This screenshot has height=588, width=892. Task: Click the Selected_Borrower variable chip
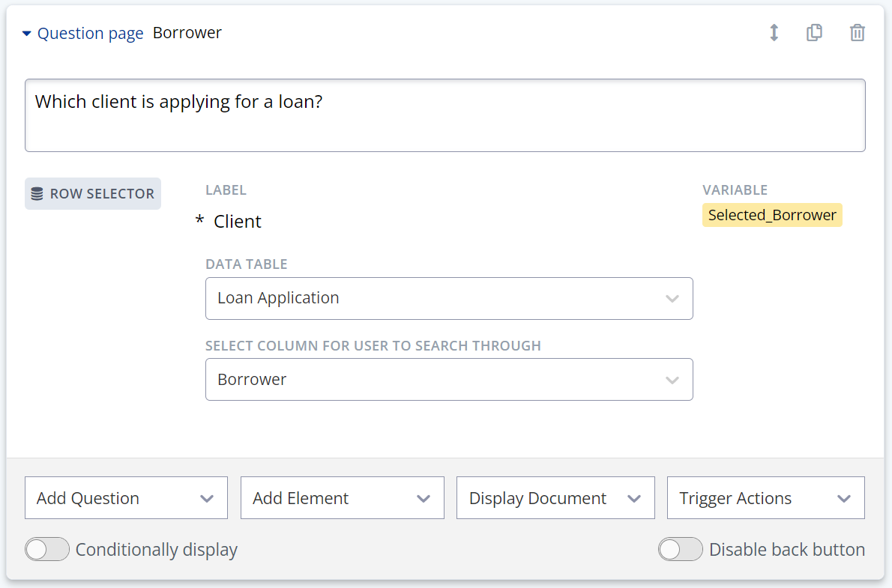point(772,215)
